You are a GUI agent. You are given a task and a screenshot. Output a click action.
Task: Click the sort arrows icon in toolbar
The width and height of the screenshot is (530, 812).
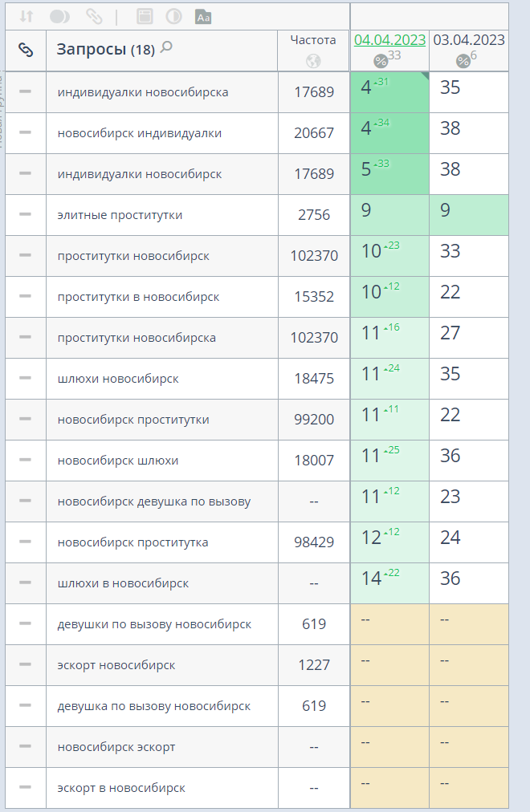26,16
